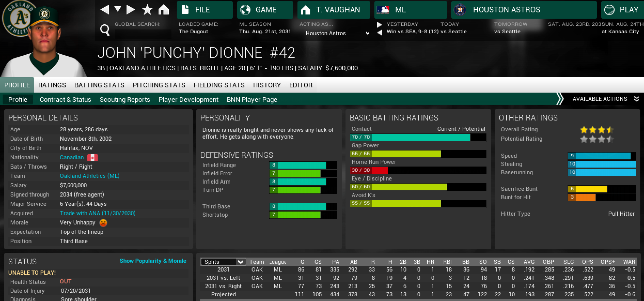Open the FILE menu

pos(204,10)
